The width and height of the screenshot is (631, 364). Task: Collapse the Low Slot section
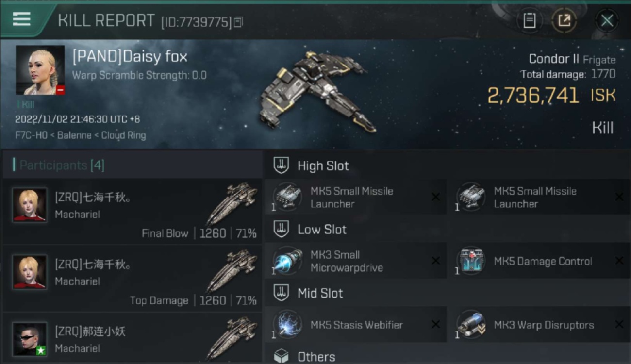310,229
